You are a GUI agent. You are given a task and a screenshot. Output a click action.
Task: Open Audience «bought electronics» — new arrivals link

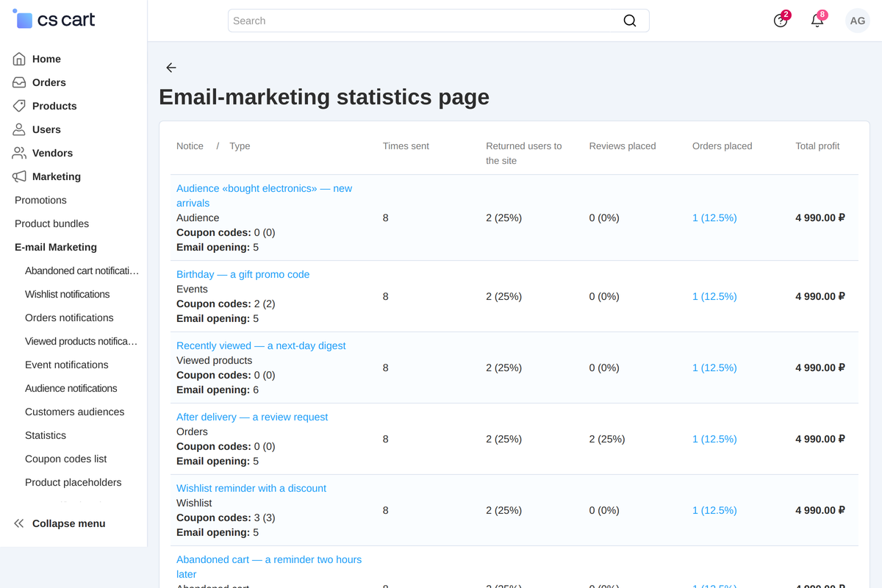(x=264, y=196)
